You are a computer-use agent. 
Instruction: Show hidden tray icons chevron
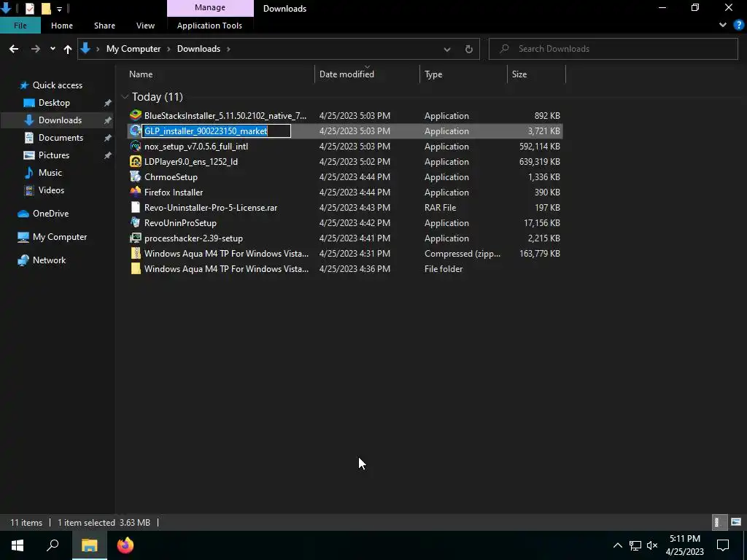[617, 545]
